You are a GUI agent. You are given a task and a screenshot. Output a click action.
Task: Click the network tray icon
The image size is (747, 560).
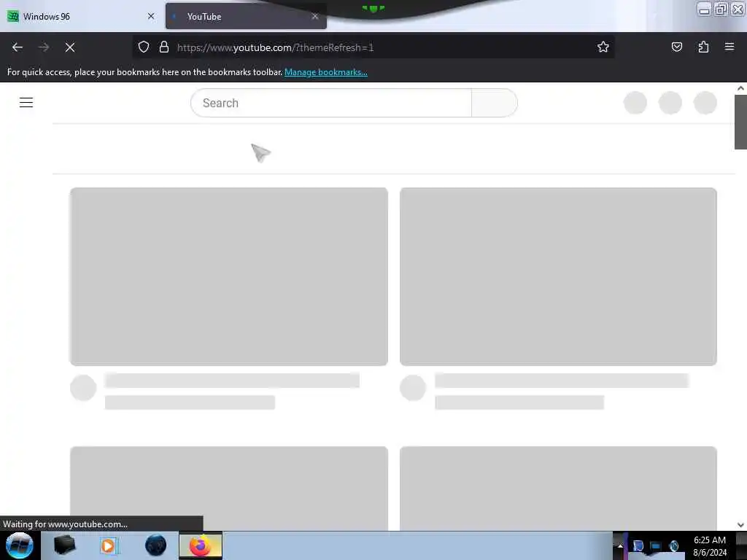click(x=656, y=546)
